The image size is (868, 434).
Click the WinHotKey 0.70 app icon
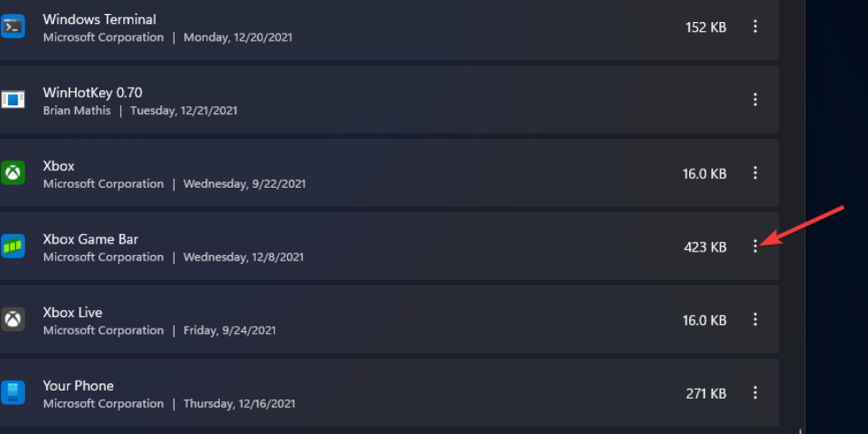12,100
